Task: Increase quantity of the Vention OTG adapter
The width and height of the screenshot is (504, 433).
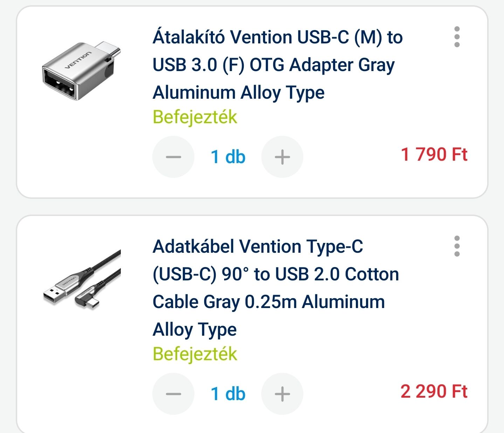Action: click(282, 157)
